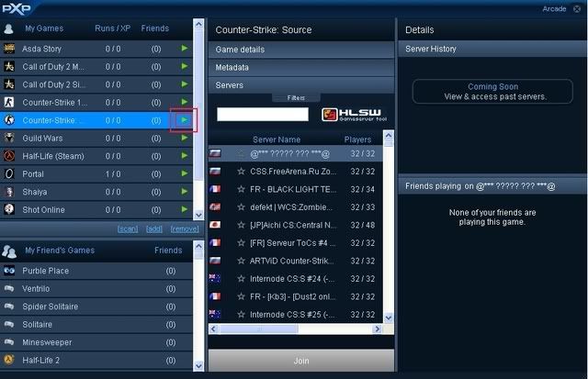
Task: Launch Counter-Strike 1... using the play arrow
Action: 184,102
